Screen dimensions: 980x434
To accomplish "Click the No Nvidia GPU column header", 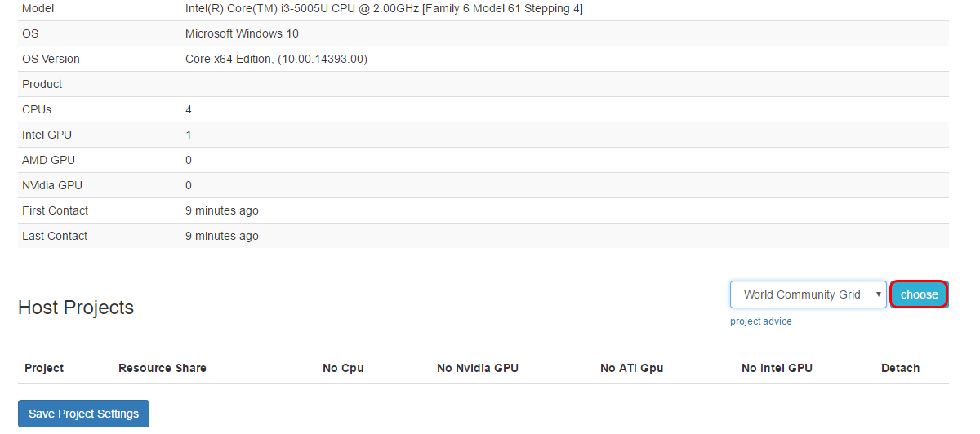I will (478, 368).
